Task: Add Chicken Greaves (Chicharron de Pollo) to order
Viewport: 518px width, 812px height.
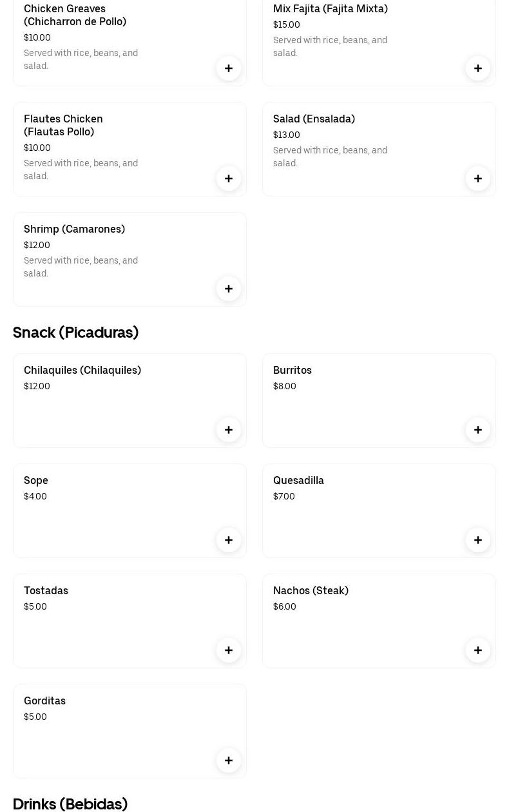Action: [229, 68]
